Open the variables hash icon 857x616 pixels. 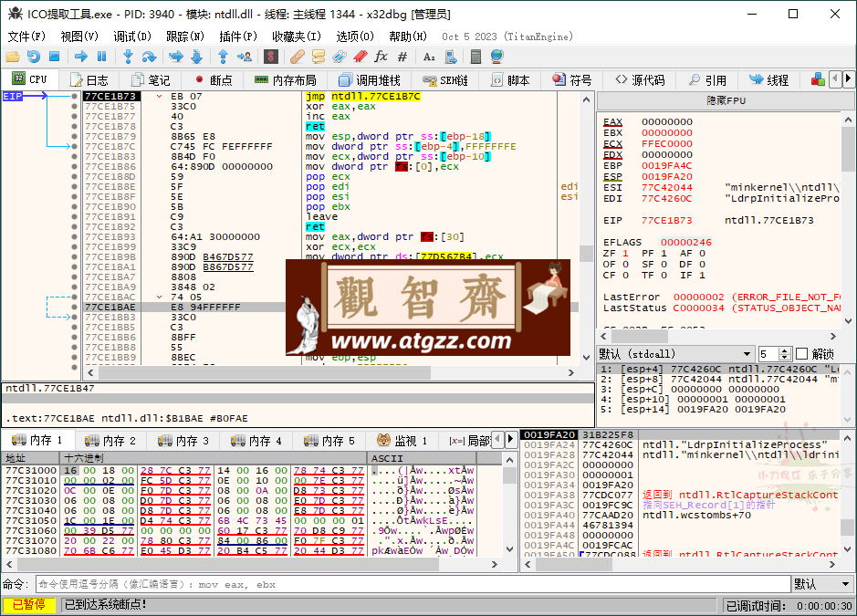click(x=402, y=57)
